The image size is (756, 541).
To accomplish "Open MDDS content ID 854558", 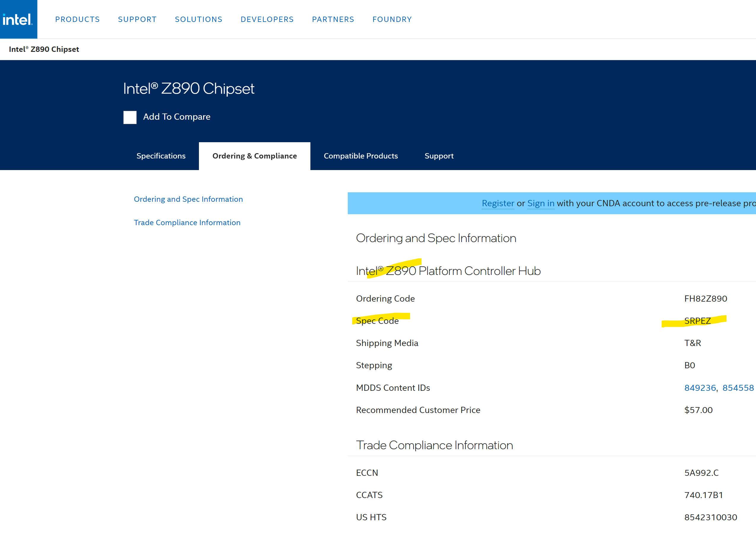I will tap(738, 388).
